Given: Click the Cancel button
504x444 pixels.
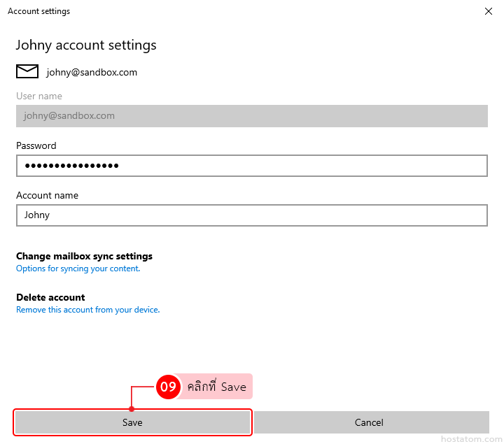Looking at the screenshot, I should coord(369,422).
